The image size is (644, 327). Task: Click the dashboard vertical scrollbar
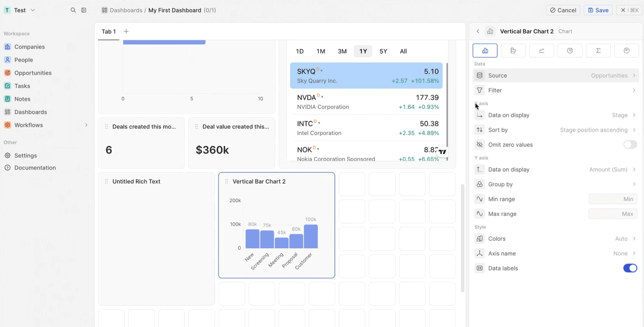[462, 238]
